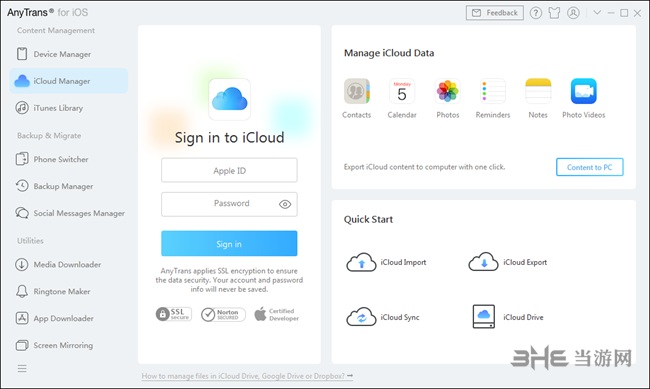Click the shirt skin icon
Viewport: 650px width, 389px height.
(554, 13)
